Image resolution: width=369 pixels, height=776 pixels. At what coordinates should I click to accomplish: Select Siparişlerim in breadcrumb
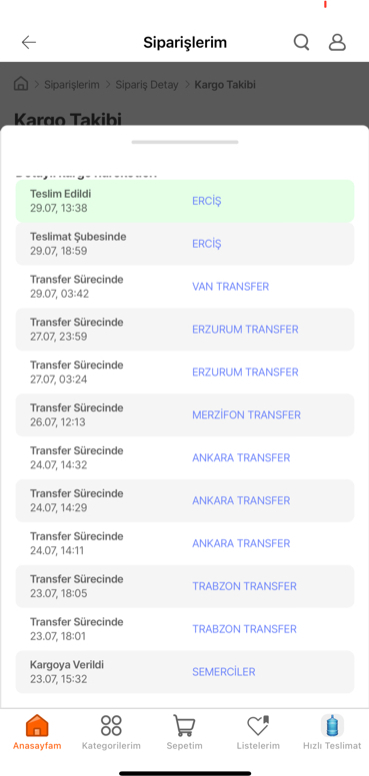72,85
